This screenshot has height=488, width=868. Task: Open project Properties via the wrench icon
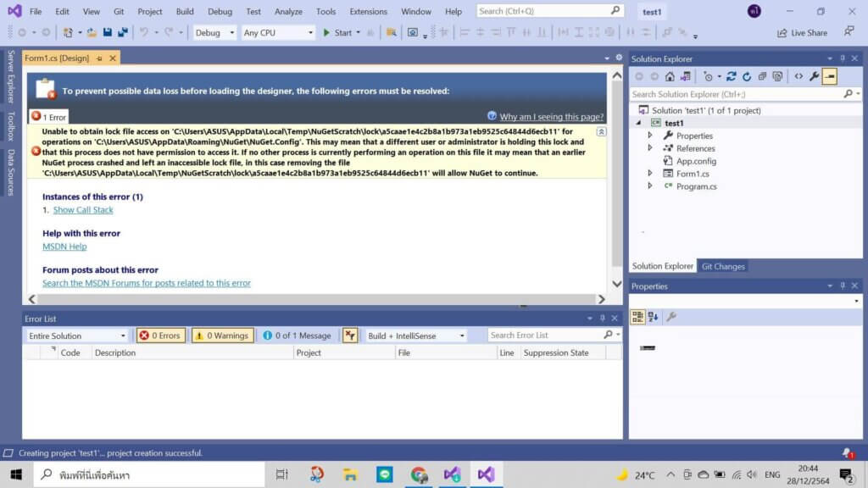click(814, 76)
